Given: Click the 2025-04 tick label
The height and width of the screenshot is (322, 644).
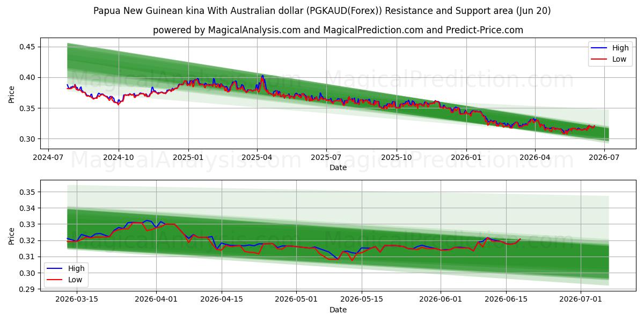Looking at the screenshot, I should (257, 158).
